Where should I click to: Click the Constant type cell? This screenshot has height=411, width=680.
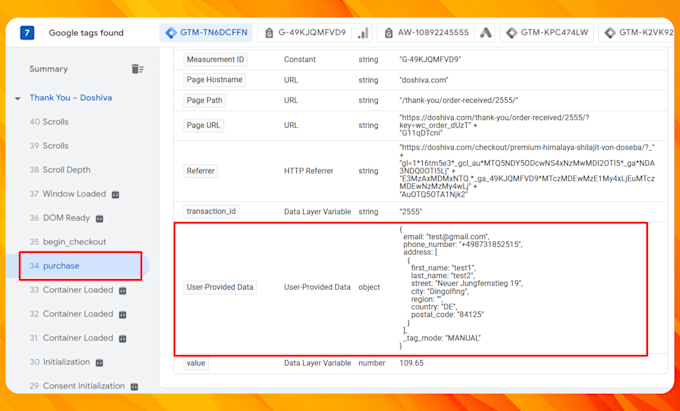point(300,59)
